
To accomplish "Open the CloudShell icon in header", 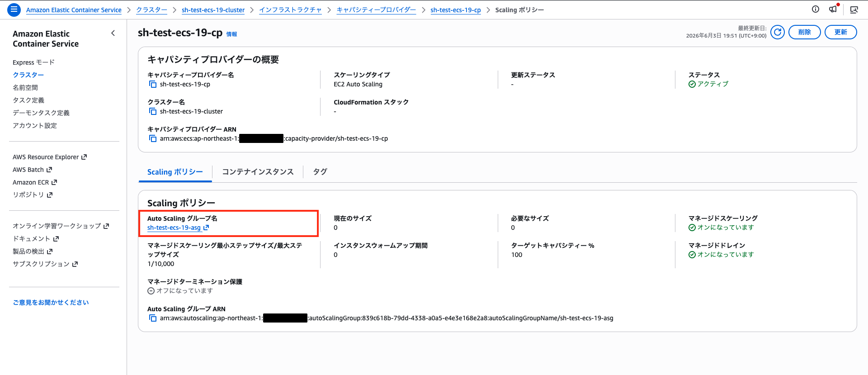I will pos(854,9).
